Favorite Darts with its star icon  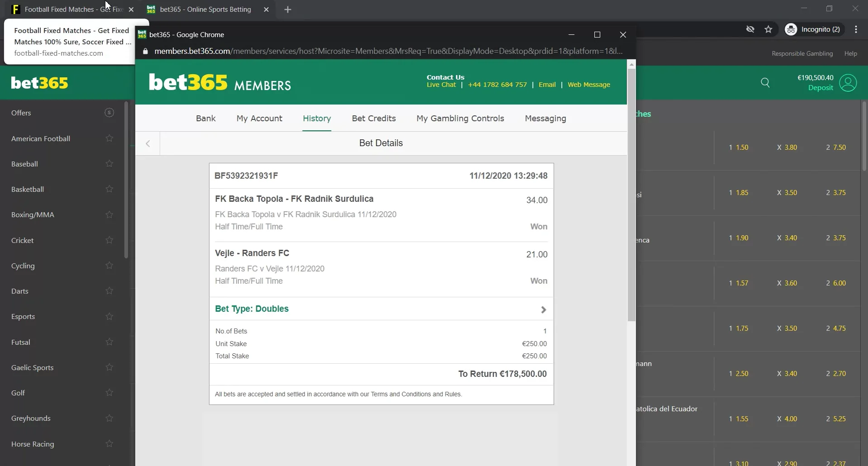pyautogui.click(x=109, y=291)
